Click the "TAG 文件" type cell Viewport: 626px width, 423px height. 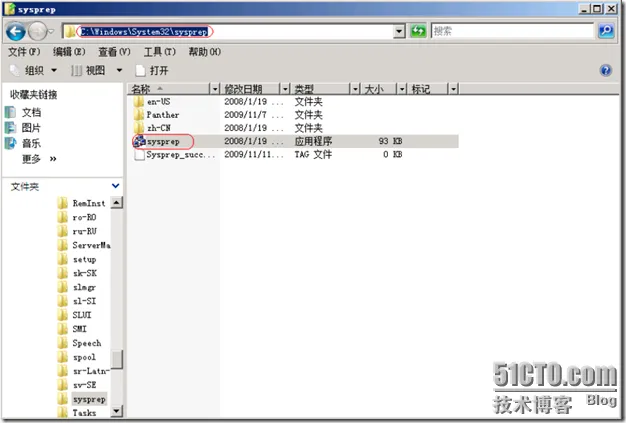pyautogui.click(x=313, y=154)
